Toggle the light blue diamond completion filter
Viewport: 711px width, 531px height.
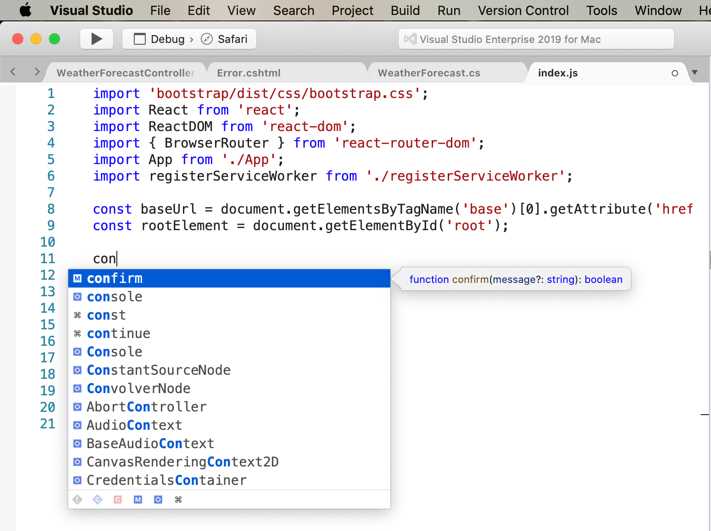coord(97,499)
